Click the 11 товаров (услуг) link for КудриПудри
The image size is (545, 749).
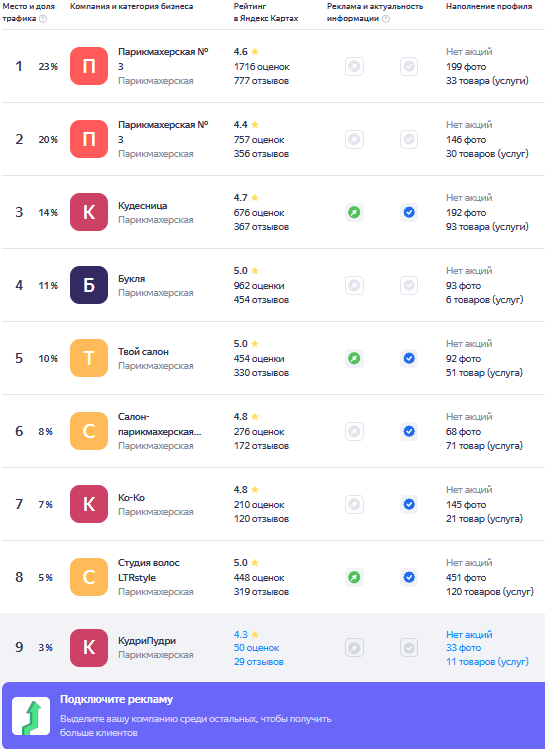point(487,662)
